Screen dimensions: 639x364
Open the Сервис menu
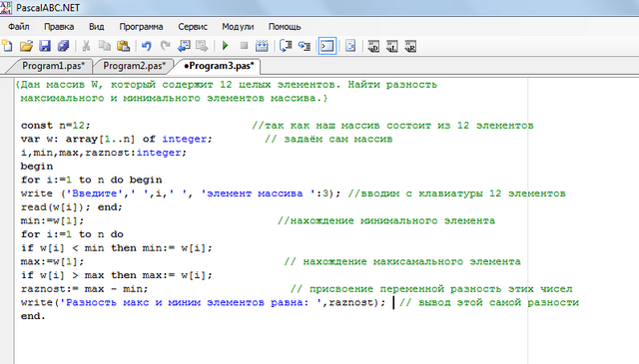click(193, 27)
